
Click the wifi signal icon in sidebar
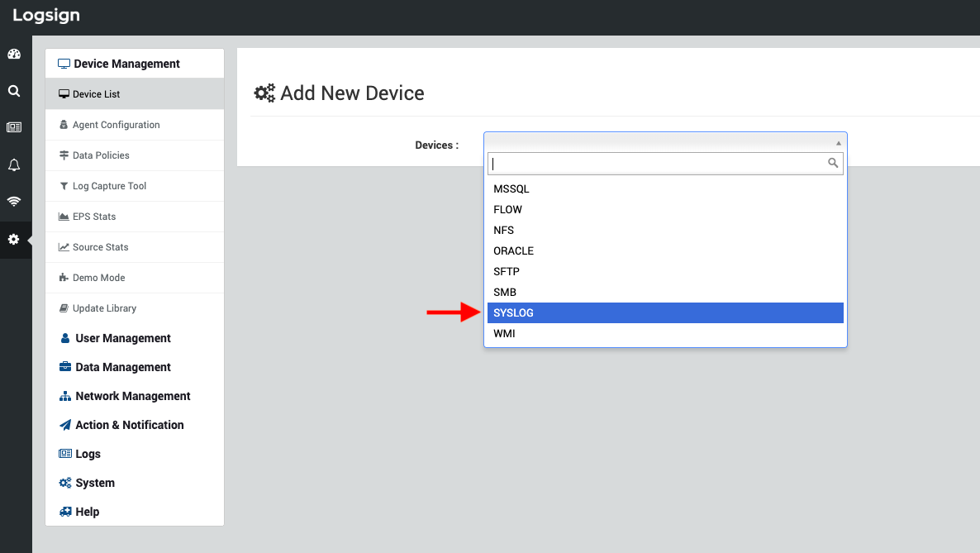pos(14,202)
